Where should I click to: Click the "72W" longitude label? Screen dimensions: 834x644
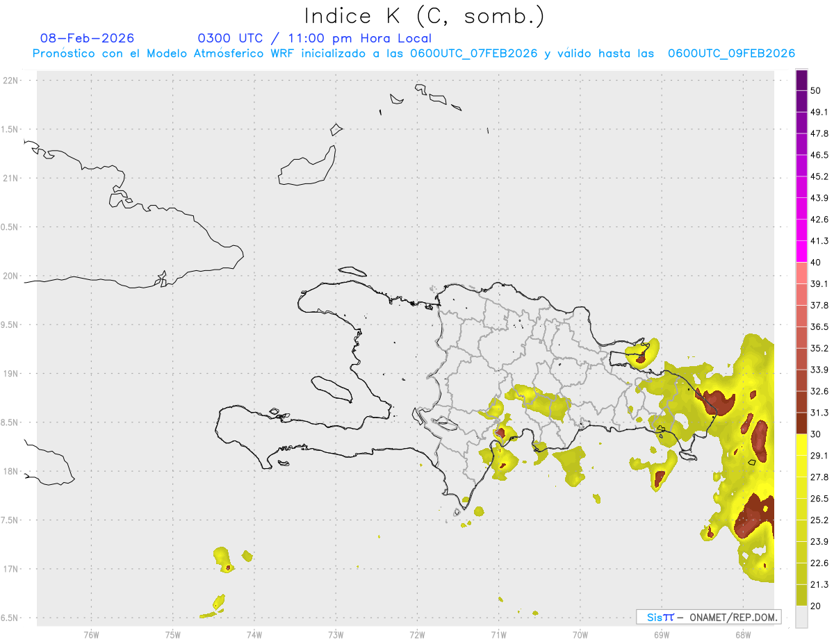[417, 635]
